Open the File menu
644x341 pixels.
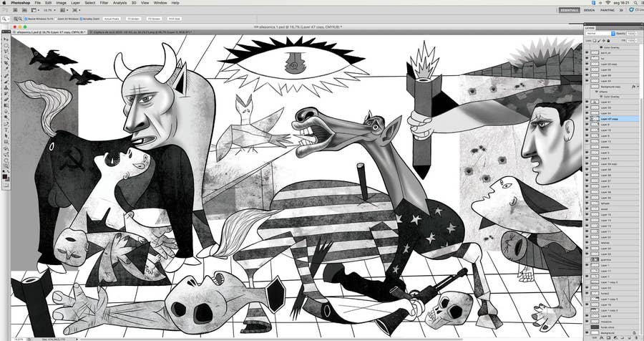click(38, 3)
